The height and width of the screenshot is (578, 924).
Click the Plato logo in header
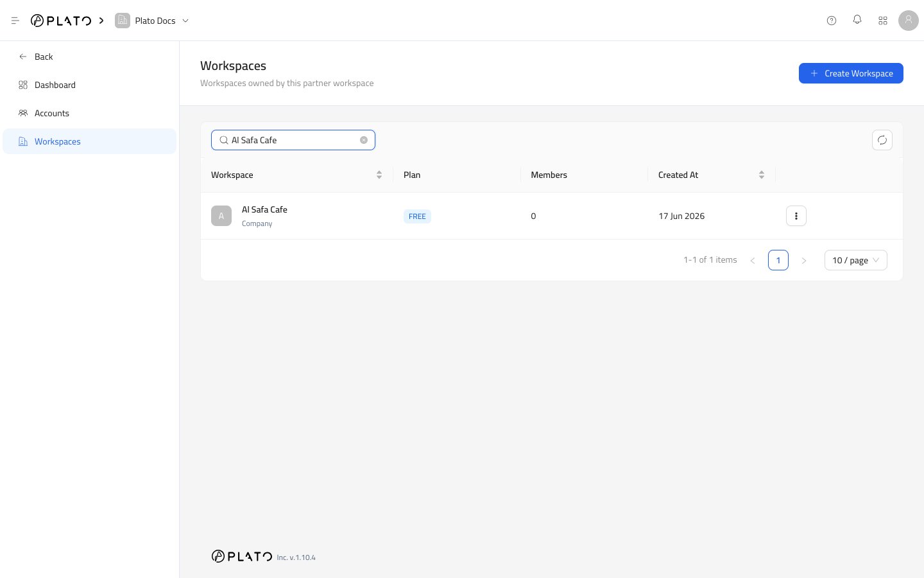click(61, 21)
